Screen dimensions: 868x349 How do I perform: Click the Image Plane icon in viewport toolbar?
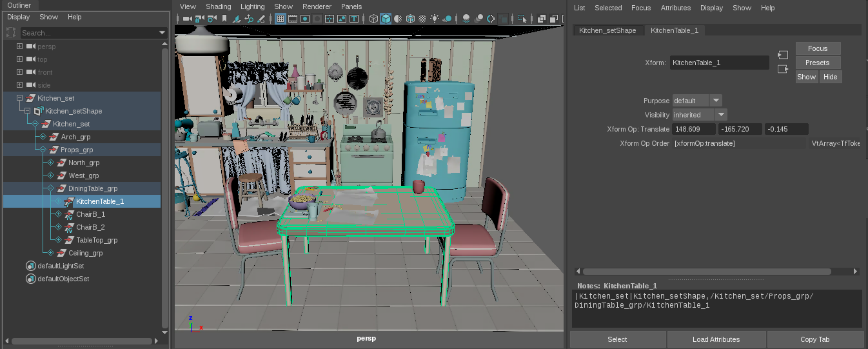(236, 19)
